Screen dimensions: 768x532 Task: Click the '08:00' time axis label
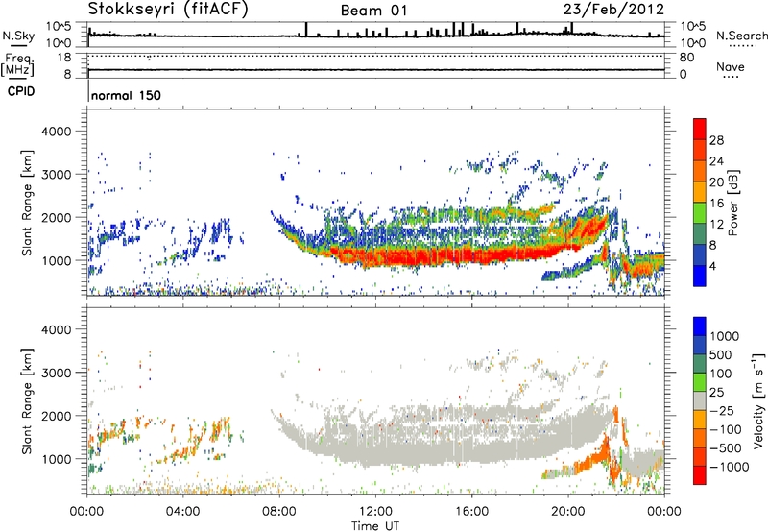coord(279,512)
